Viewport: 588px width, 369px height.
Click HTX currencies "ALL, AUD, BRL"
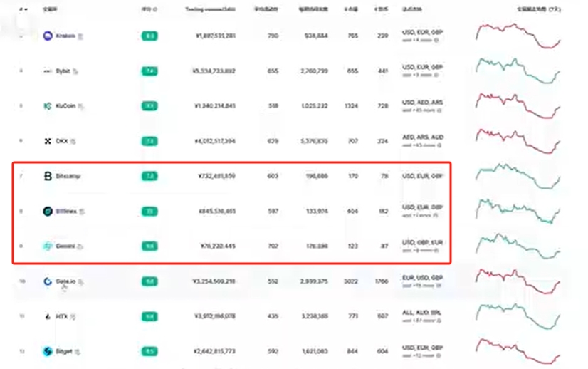(421, 313)
